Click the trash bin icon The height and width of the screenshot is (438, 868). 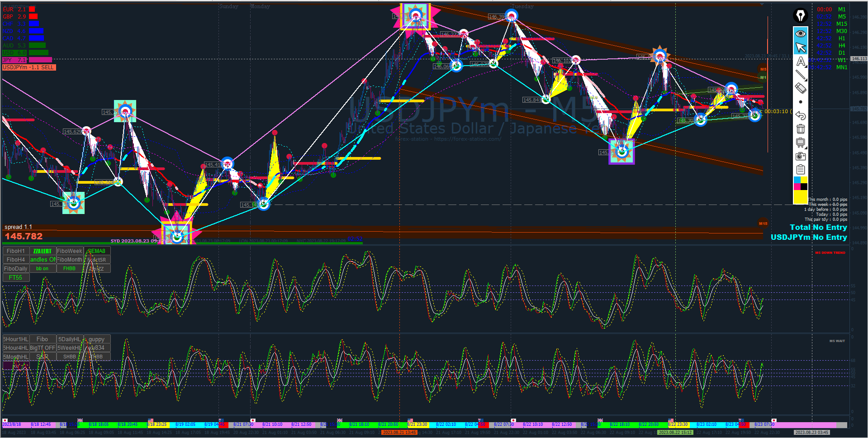(800, 129)
